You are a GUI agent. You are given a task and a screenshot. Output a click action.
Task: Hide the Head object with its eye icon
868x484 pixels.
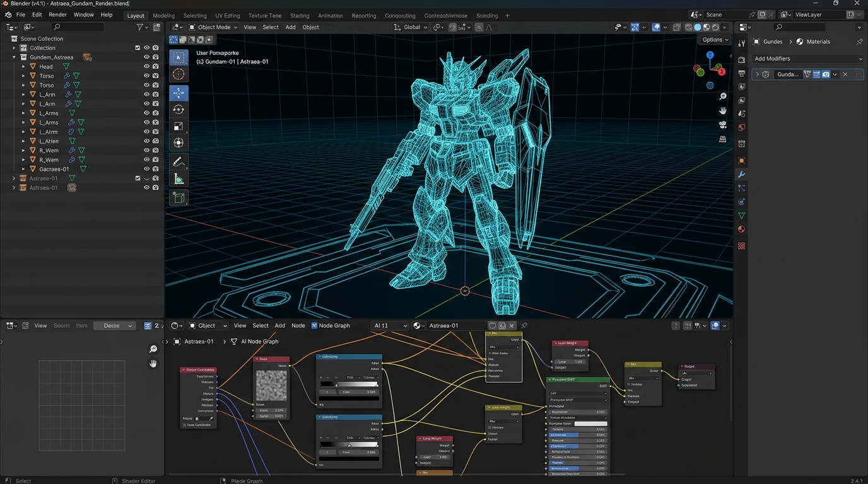click(146, 66)
